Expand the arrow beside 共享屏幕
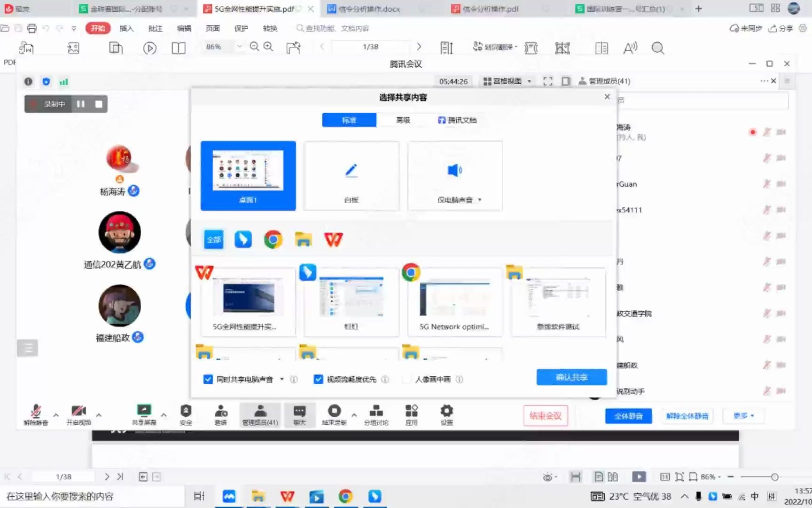The width and height of the screenshot is (812, 508). (164, 415)
